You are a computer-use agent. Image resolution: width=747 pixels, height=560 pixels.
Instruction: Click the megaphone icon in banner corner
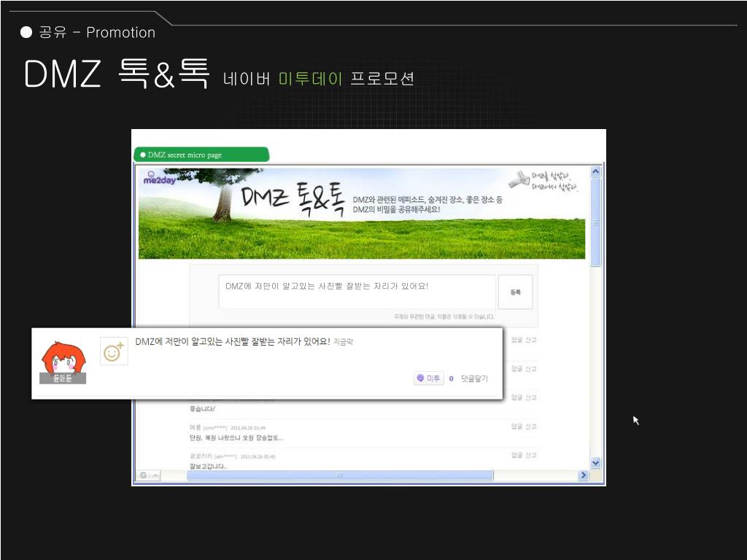[x=519, y=179]
